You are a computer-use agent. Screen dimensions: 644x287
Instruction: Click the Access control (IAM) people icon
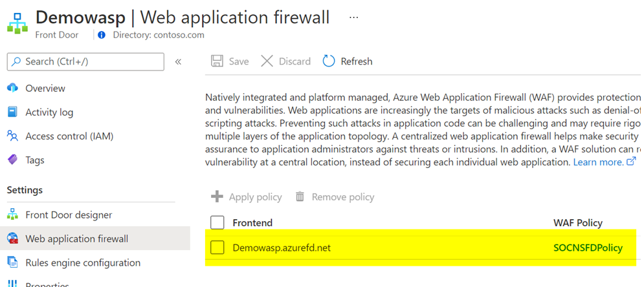(12, 136)
